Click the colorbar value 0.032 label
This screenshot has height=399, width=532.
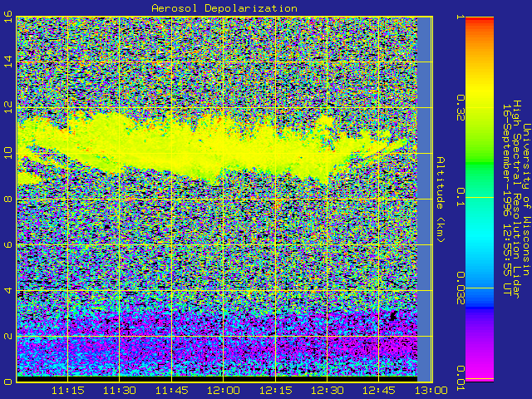point(460,288)
